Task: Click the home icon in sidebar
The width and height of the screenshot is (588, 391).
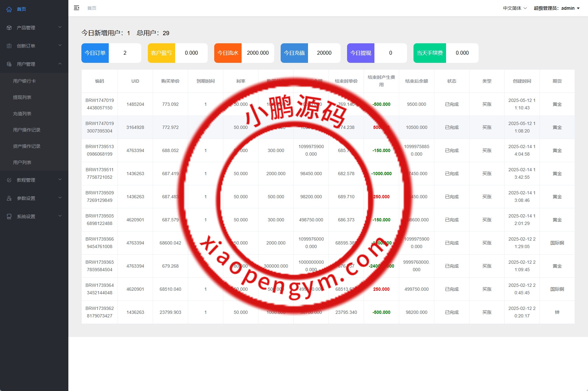Action: point(9,9)
